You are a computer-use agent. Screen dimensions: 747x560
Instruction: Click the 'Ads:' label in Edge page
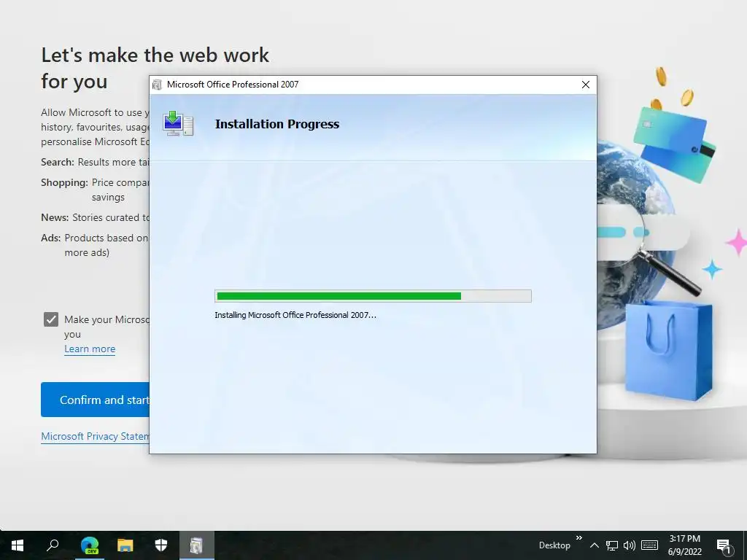[x=51, y=238]
